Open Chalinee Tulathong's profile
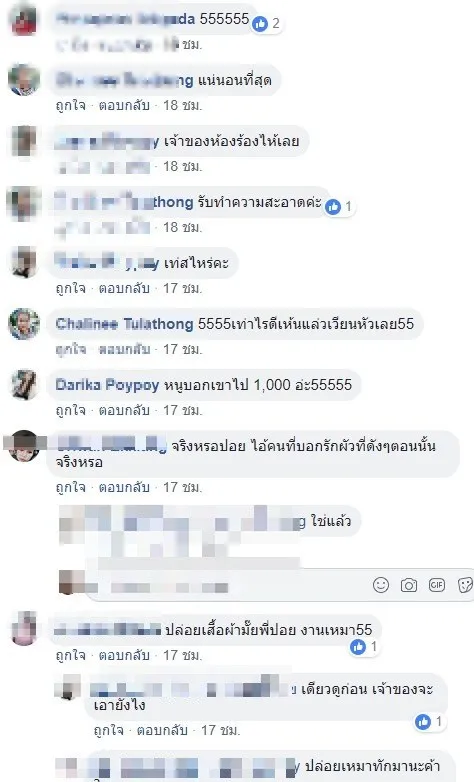This screenshot has width=474, height=782. coord(124,324)
